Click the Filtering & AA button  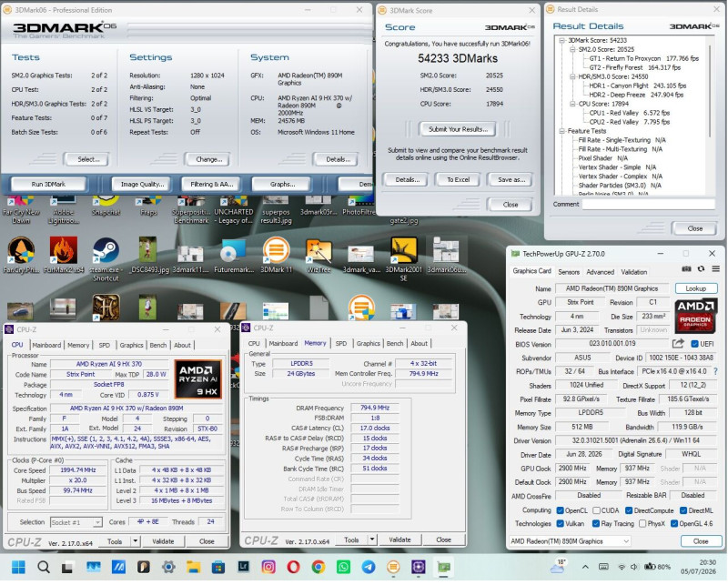pyautogui.click(x=212, y=185)
